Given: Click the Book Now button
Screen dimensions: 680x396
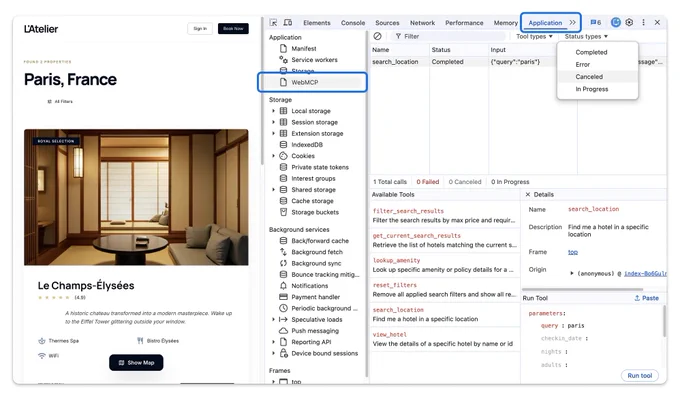Looking at the screenshot, I should [x=233, y=29].
